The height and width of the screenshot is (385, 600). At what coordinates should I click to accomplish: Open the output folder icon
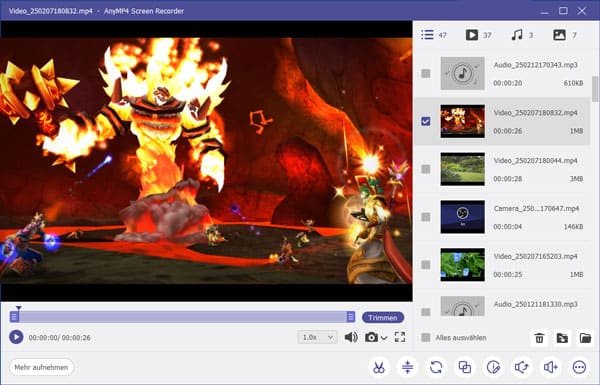[585, 338]
